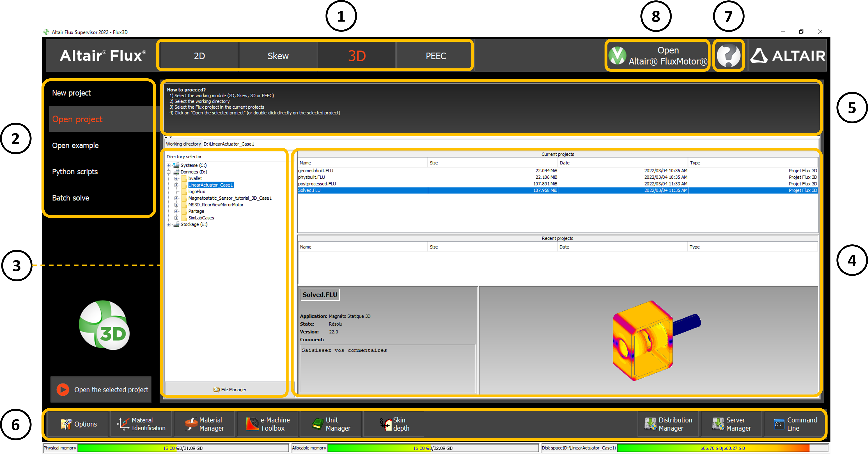868x454 pixels.
Task: Select postprocessed.FLU in Current projects
Action: coord(317,184)
